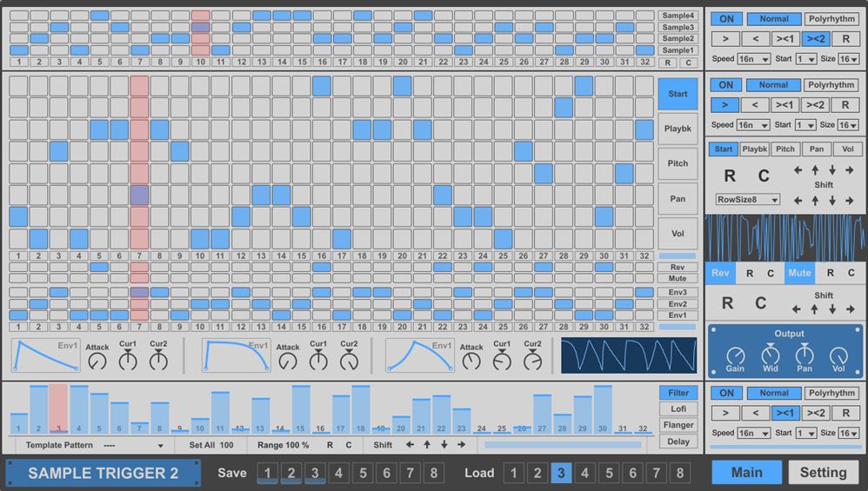Click Load slot 5
This screenshot has height=491, width=868.
pyautogui.click(x=609, y=474)
